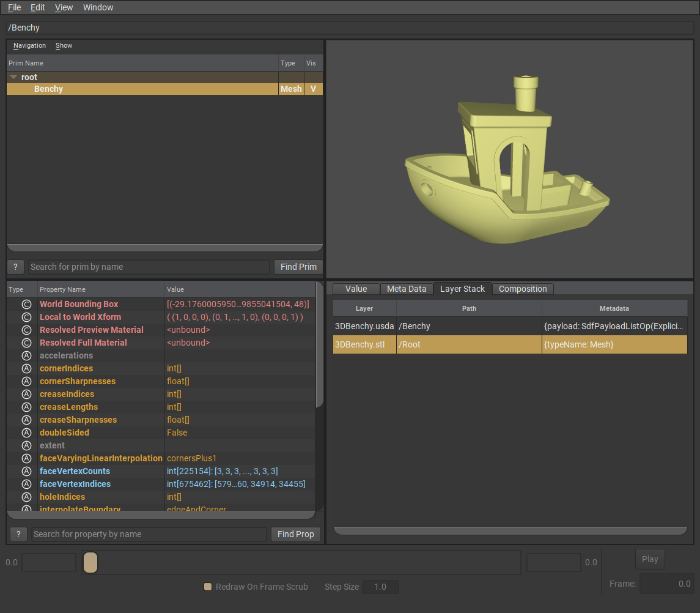Switch to the Value tab
Screen dimensions: 700x613
click(x=356, y=289)
